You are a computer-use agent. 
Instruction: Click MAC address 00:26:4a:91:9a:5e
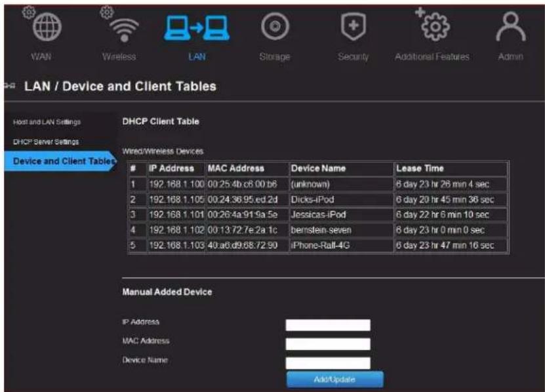[243, 215]
